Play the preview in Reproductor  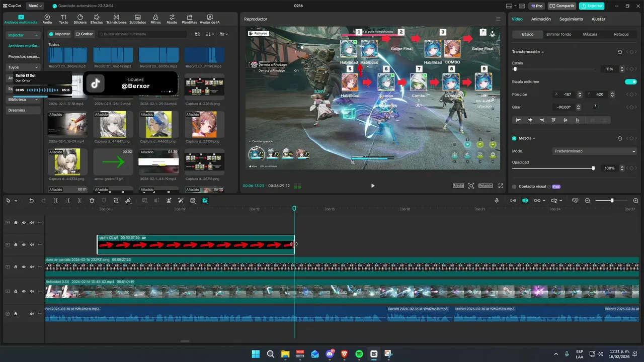point(373,186)
